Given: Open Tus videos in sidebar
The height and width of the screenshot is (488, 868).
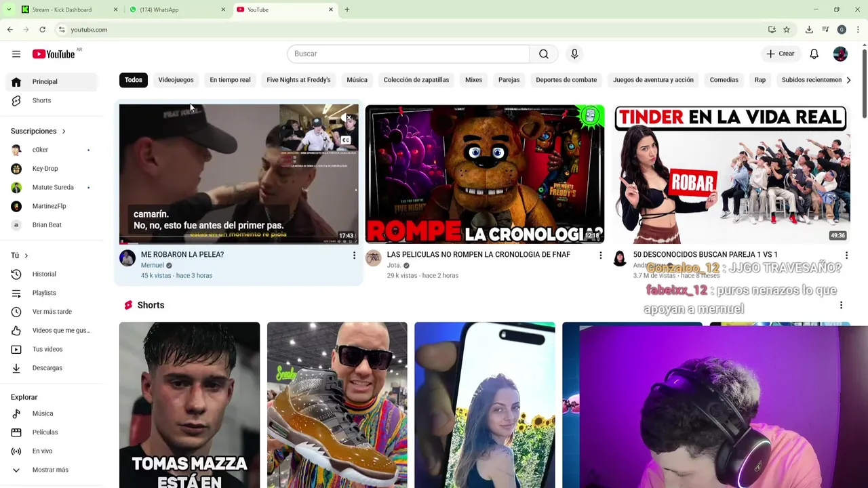Looking at the screenshot, I should 53,349.
